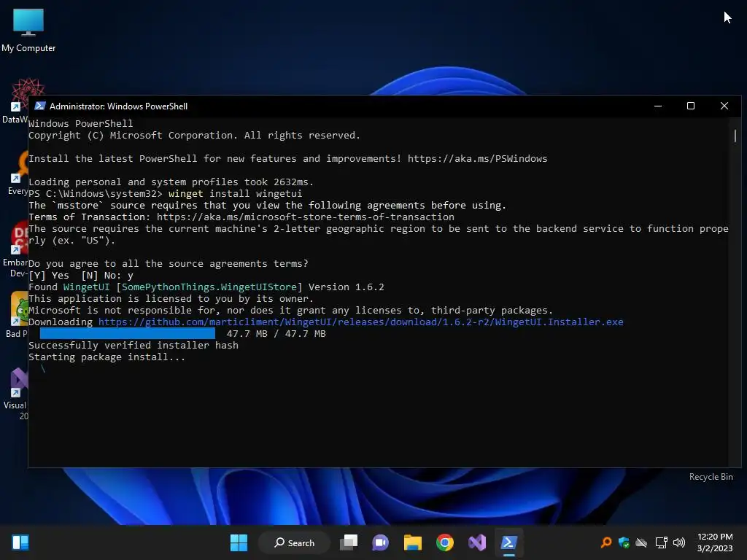Open the WingetUI installer download link
Image resolution: width=747 pixels, height=560 pixels.
360,322
